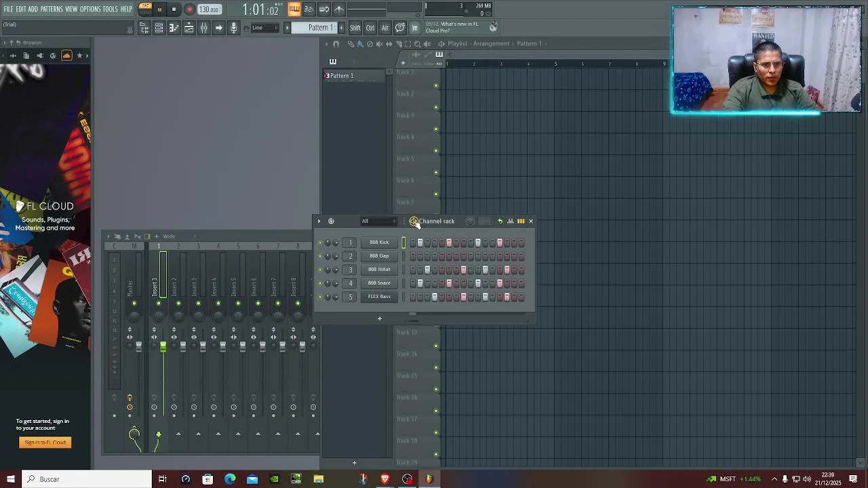Viewport: 868px width, 488px height.
Task: Click the Buscar taskbar search box
Action: tap(87, 479)
